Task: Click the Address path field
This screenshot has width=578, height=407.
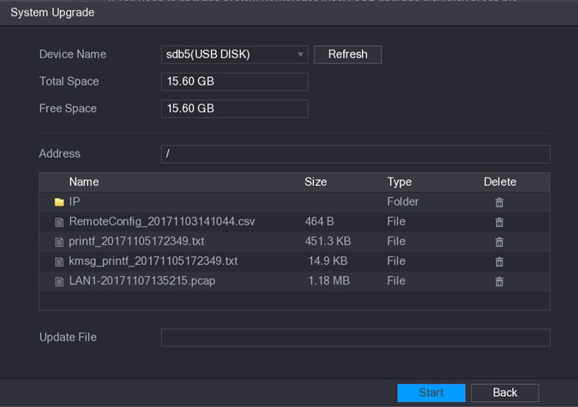Action: 356,154
